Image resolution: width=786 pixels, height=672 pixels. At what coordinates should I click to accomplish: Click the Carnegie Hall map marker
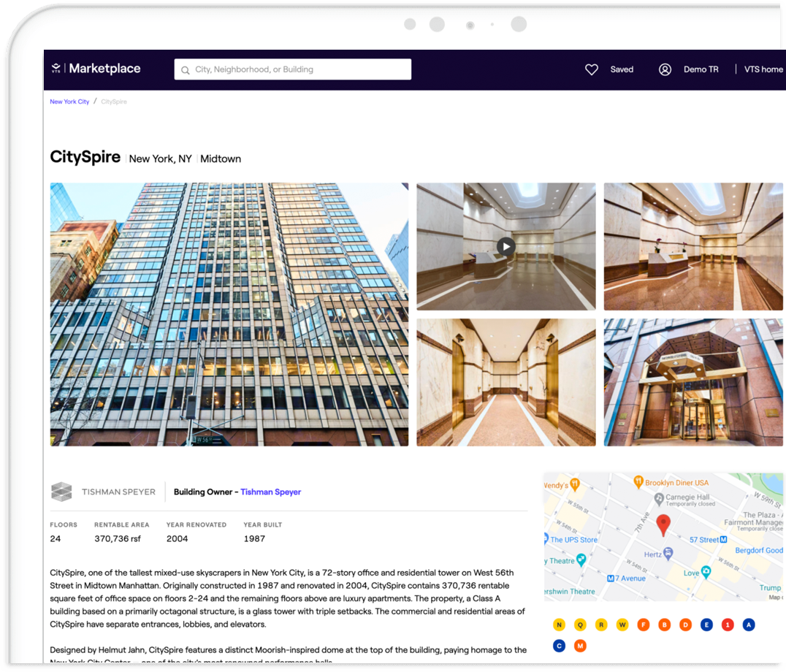[659, 499]
